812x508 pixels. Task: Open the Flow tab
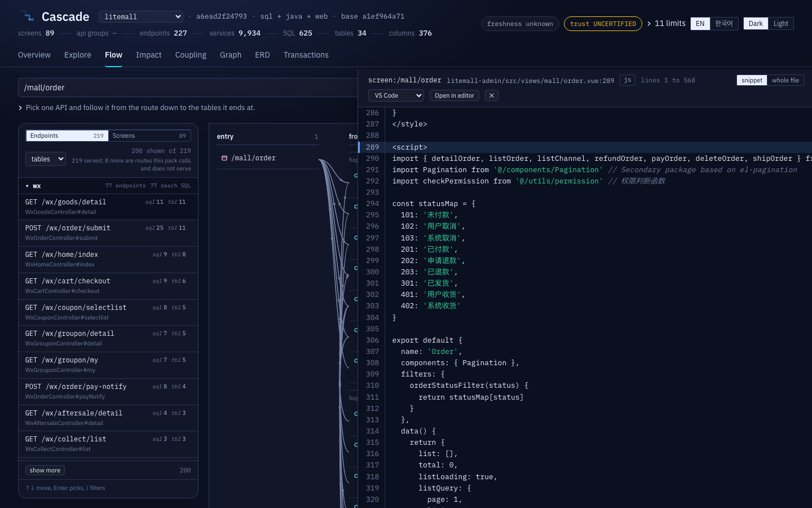pyautogui.click(x=113, y=55)
